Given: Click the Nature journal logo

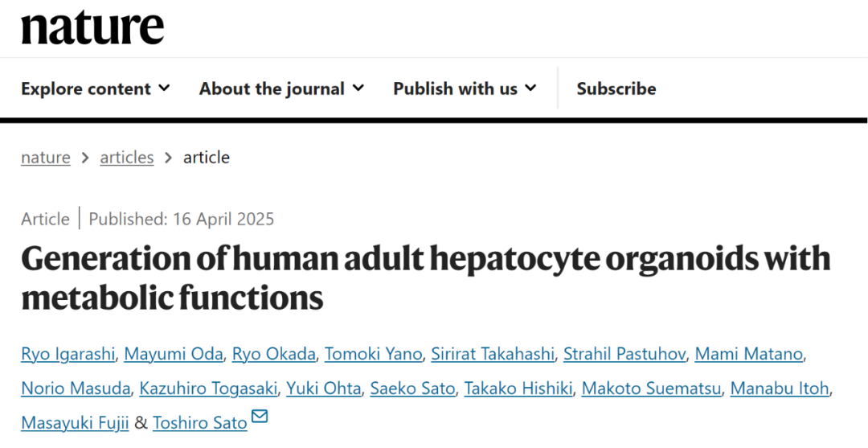Looking at the screenshot, I should click(x=92, y=27).
